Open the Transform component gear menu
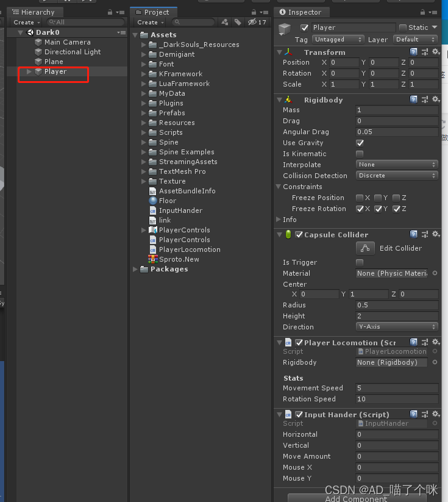The image size is (448, 502). point(436,52)
